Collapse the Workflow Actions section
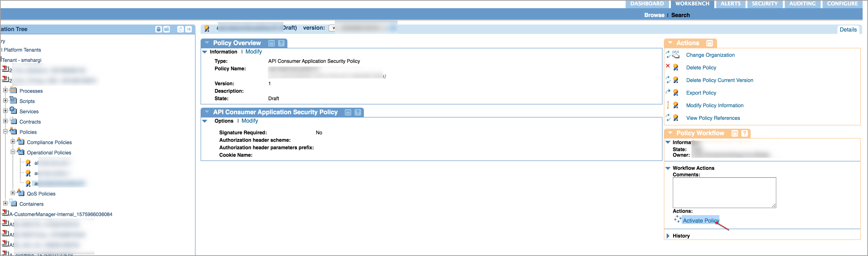Image resolution: width=868 pixels, height=256 pixels. 668,168
